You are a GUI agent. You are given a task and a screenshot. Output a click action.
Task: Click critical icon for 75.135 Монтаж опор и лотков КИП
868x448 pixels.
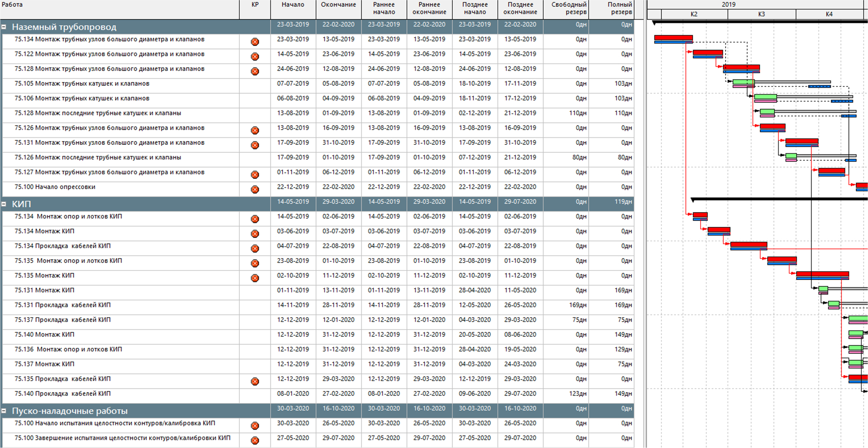tap(255, 263)
